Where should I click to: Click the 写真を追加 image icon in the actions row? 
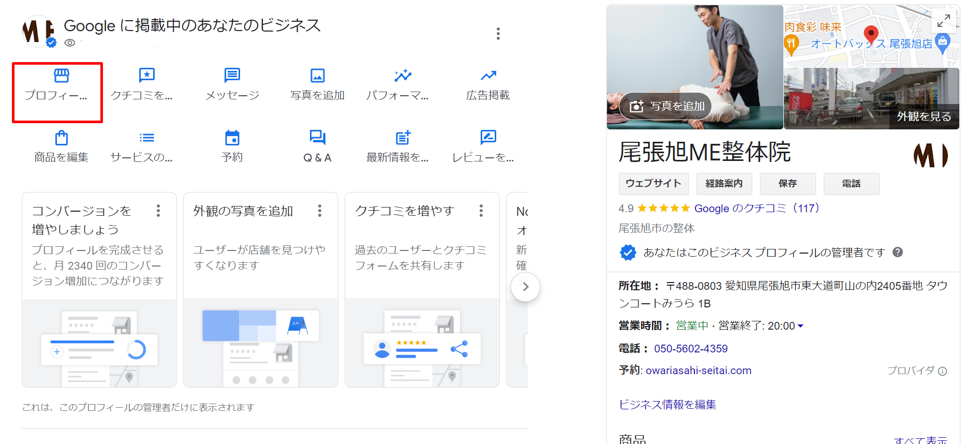pos(318,76)
